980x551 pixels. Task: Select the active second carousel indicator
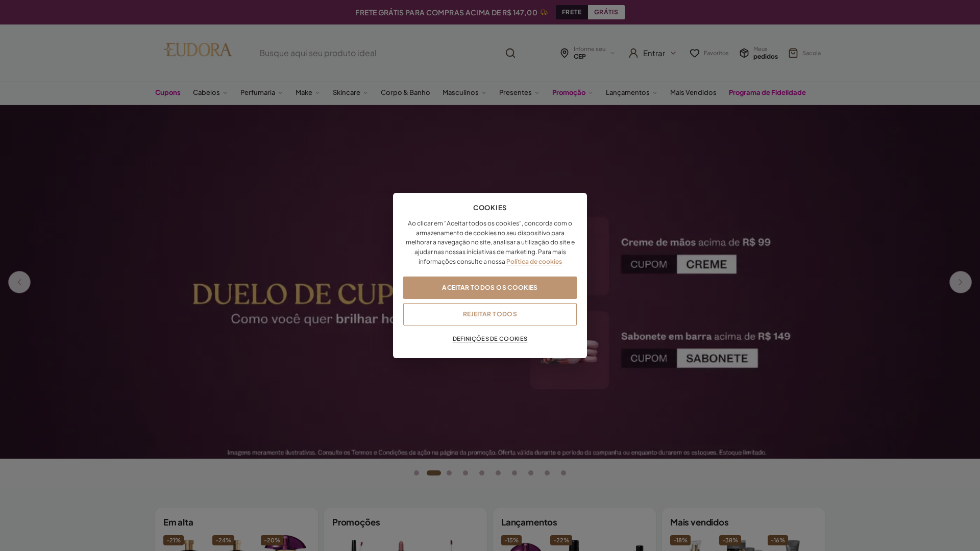(x=434, y=473)
